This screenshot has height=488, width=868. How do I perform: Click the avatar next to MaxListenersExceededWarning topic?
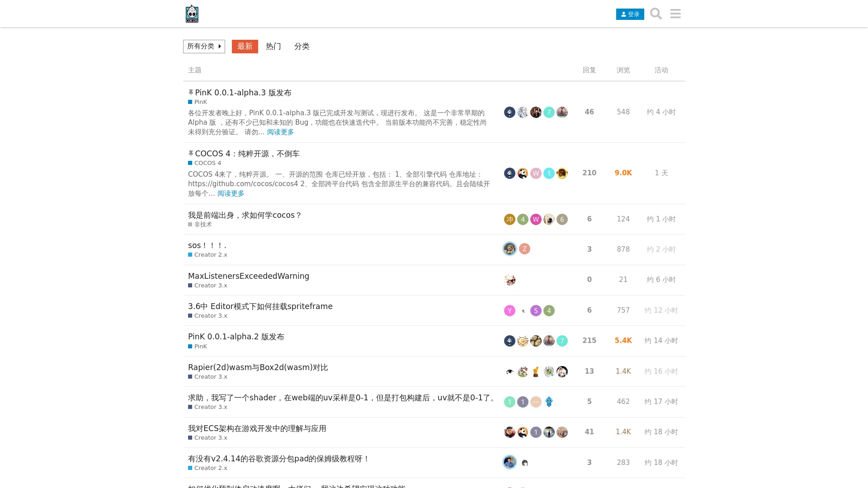(x=509, y=280)
